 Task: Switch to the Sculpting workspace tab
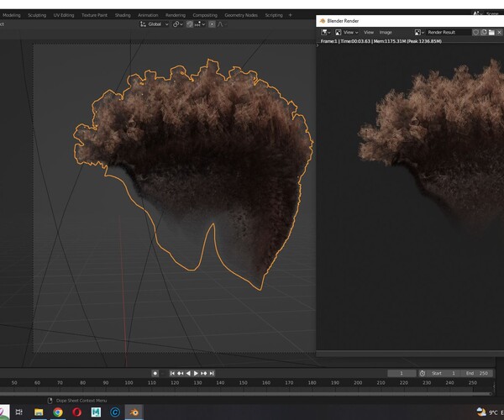pos(37,15)
